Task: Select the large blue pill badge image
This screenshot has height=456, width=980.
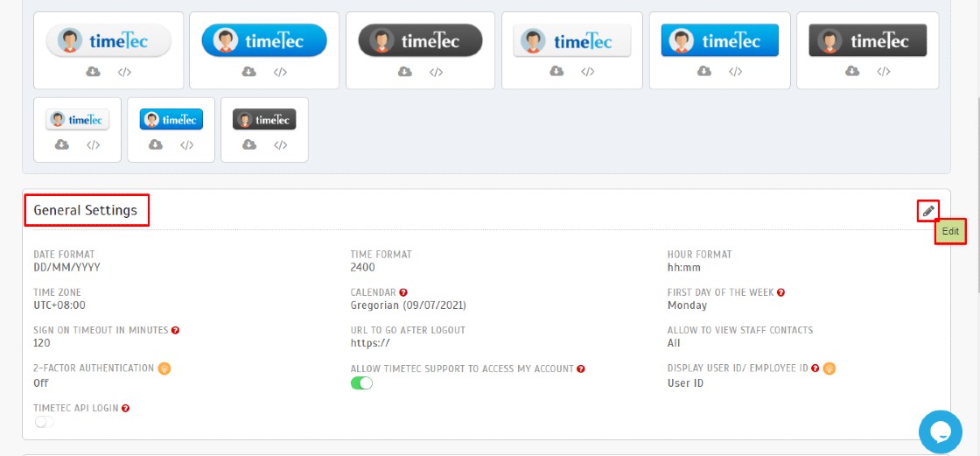Action: coord(264,40)
